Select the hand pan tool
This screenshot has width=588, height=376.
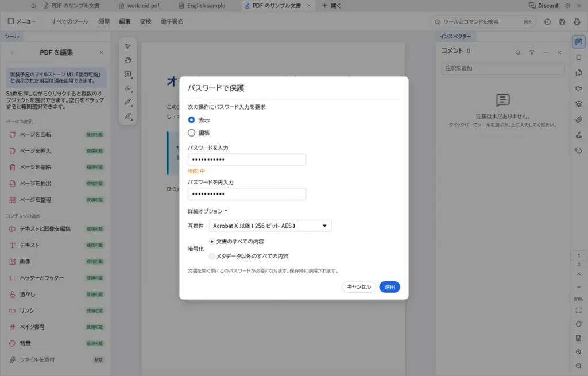(128, 60)
